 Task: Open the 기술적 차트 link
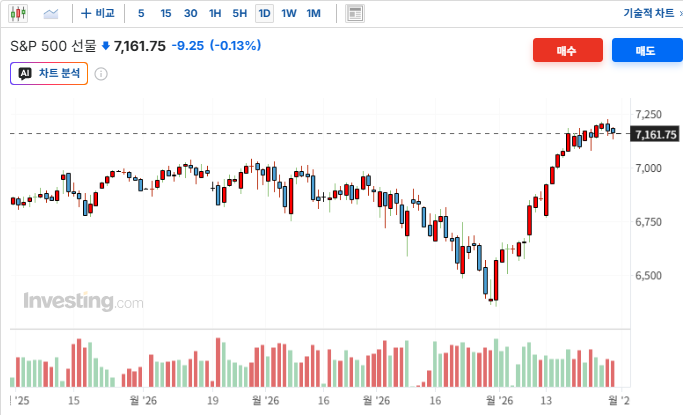pyautogui.click(x=649, y=13)
